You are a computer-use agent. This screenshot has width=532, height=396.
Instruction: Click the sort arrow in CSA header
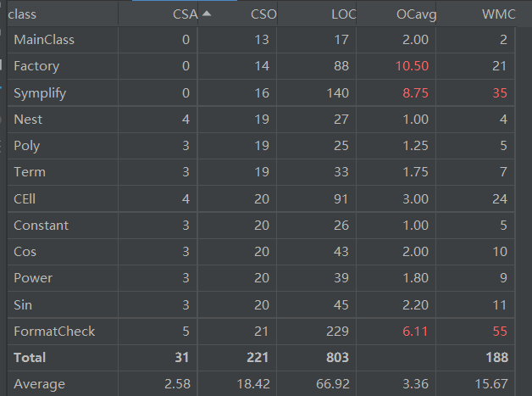[207, 14]
